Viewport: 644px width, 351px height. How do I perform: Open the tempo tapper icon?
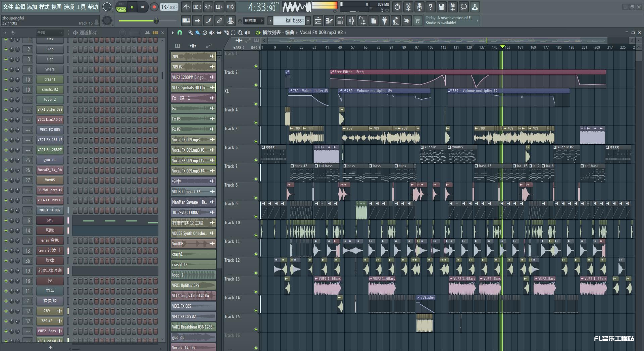tap(396, 21)
